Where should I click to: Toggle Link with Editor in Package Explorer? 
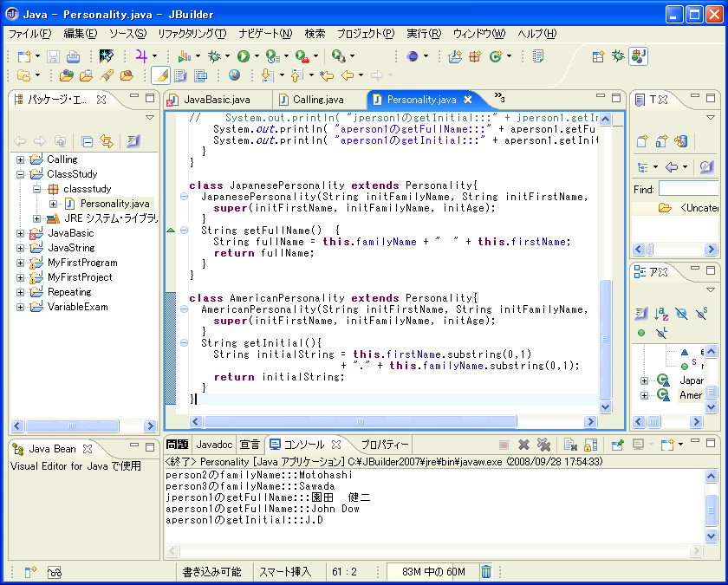coord(107,141)
